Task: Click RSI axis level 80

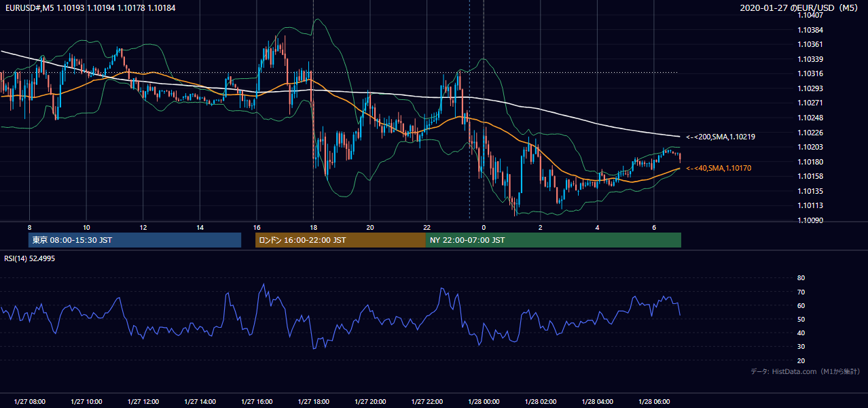Action: click(x=801, y=278)
